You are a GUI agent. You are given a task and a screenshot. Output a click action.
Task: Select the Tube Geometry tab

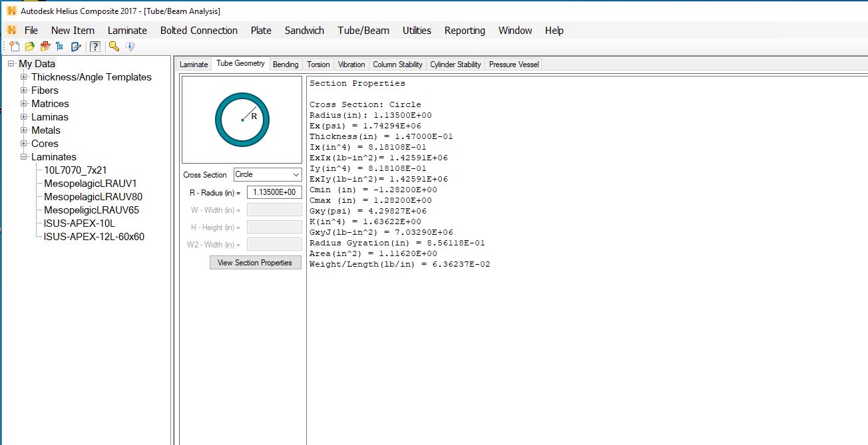(240, 64)
